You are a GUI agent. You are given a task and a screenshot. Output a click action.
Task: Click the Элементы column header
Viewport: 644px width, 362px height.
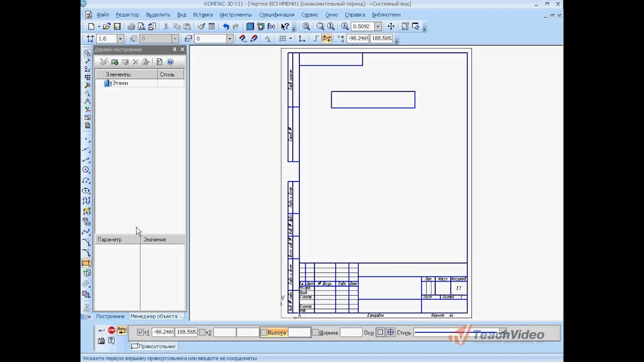(127, 74)
